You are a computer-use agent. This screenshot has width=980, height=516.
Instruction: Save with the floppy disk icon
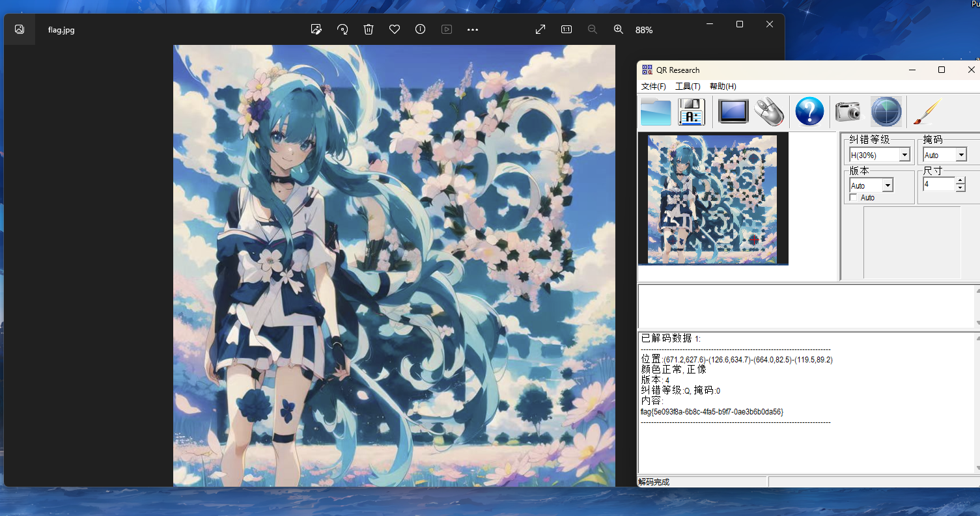coord(692,112)
